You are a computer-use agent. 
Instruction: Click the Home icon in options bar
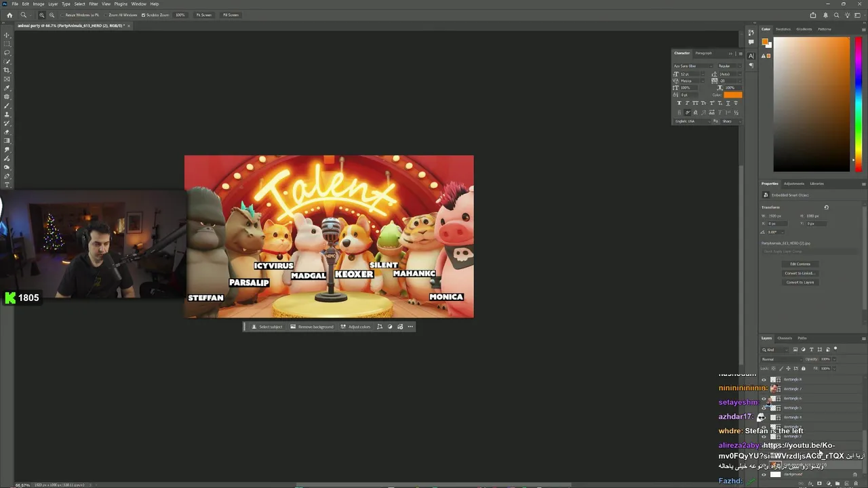[x=9, y=15]
